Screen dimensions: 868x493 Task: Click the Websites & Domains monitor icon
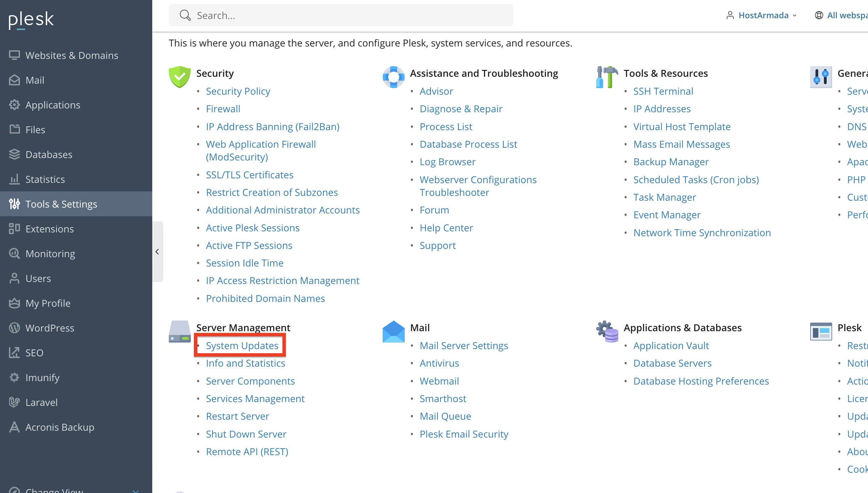[14, 55]
